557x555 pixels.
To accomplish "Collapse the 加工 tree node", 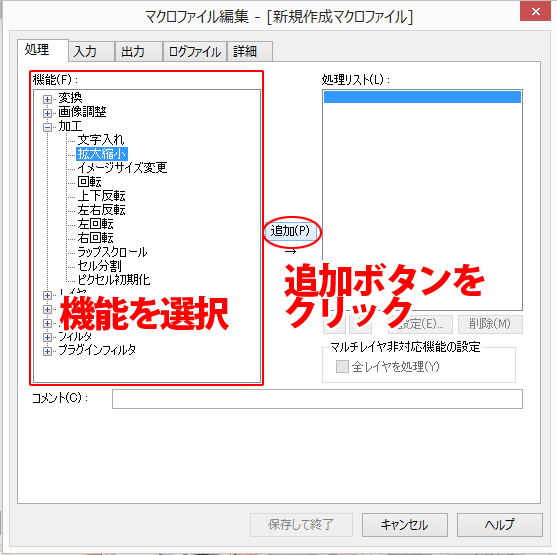I will (47, 127).
